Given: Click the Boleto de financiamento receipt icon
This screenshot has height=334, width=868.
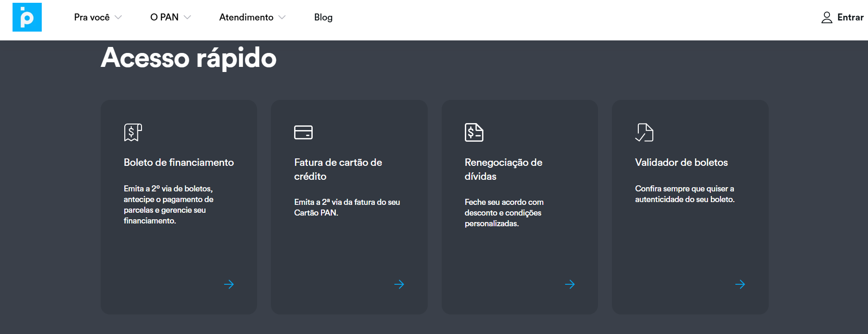Looking at the screenshot, I should pos(133,132).
